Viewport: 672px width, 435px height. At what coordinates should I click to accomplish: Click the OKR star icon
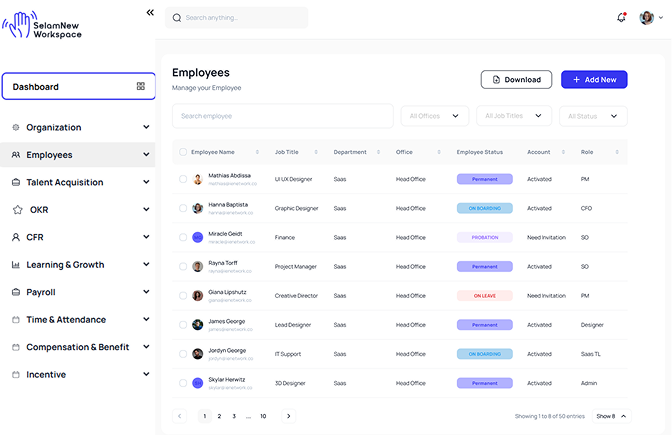(x=17, y=210)
